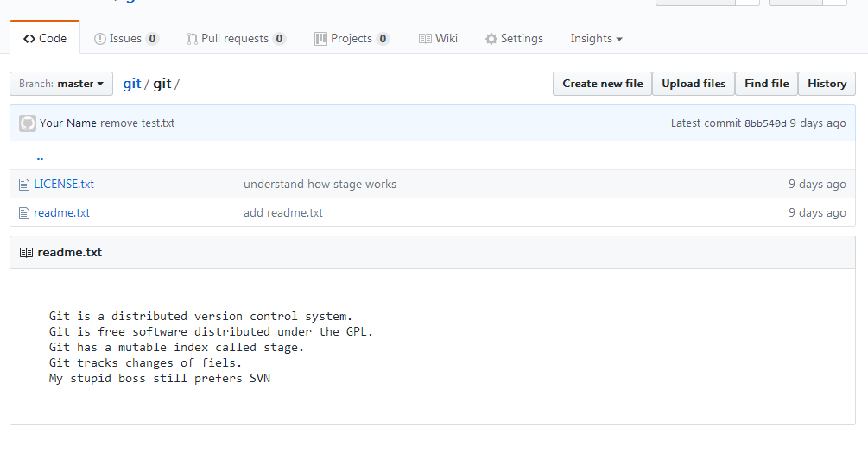Image resolution: width=868 pixels, height=459 pixels.
Task: Open the readme.txt file link
Action: (61, 212)
